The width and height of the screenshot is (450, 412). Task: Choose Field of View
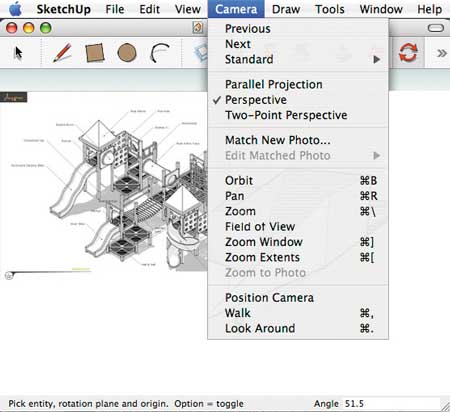(x=298, y=227)
